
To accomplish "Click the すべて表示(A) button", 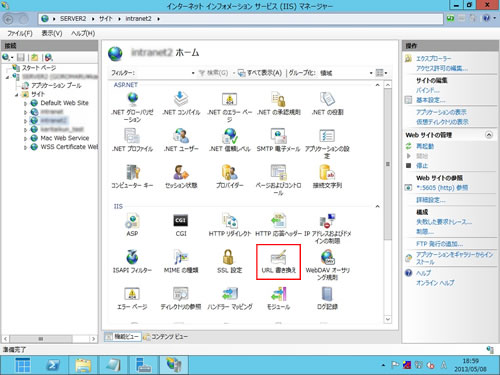I will tap(260, 73).
